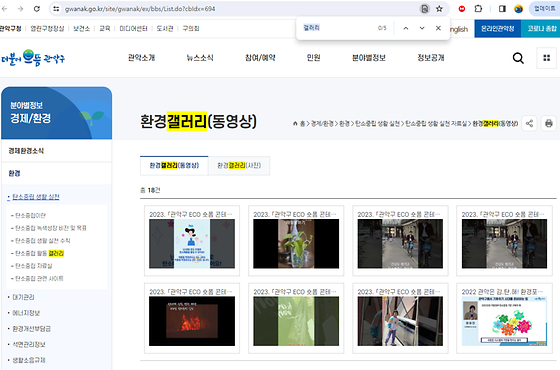Open 도서관 top link

click(165, 29)
